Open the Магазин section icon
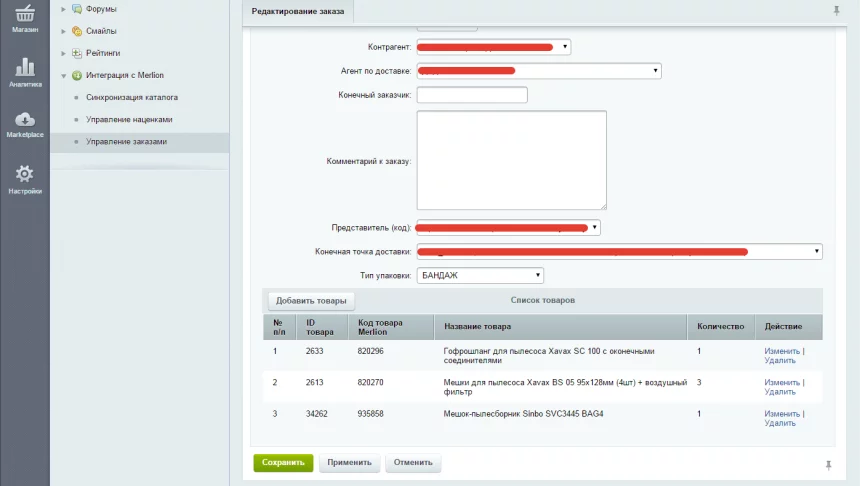This screenshot has width=860, height=486. pos(25,13)
